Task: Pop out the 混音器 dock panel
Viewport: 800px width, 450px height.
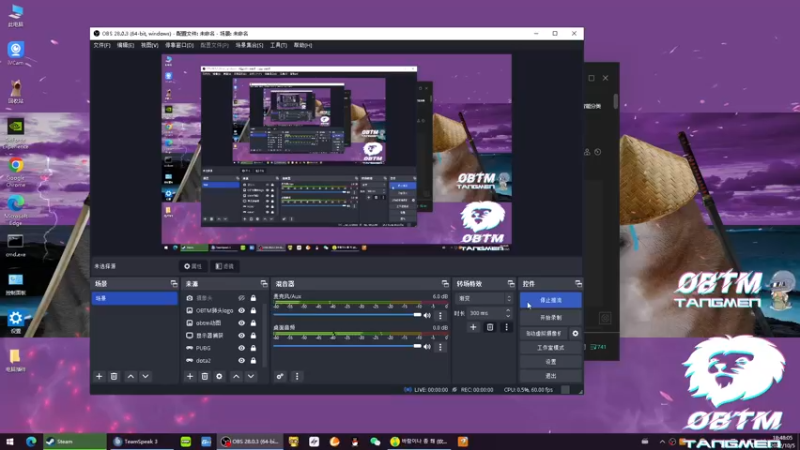Action: coord(445,284)
